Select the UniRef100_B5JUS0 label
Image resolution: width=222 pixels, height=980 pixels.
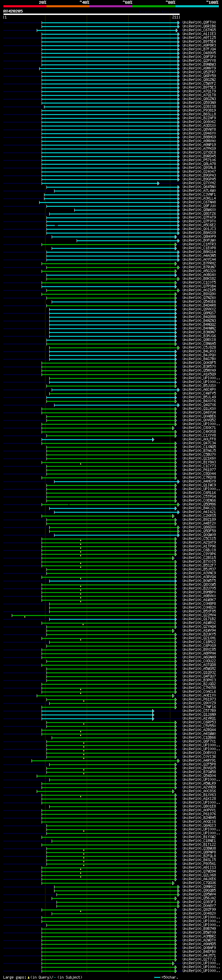[x=199, y=386]
